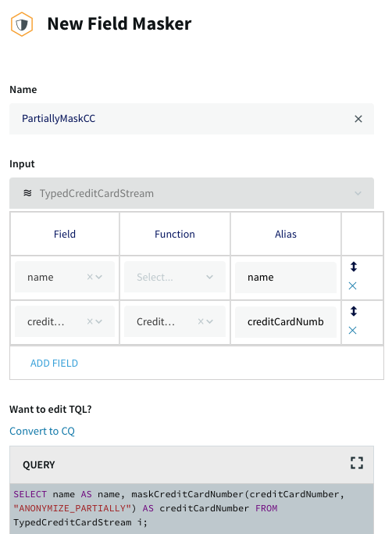The width and height of the screenshot is (392, 534).
Task: Clear the credit field selection
Action: tap(90, 321)
